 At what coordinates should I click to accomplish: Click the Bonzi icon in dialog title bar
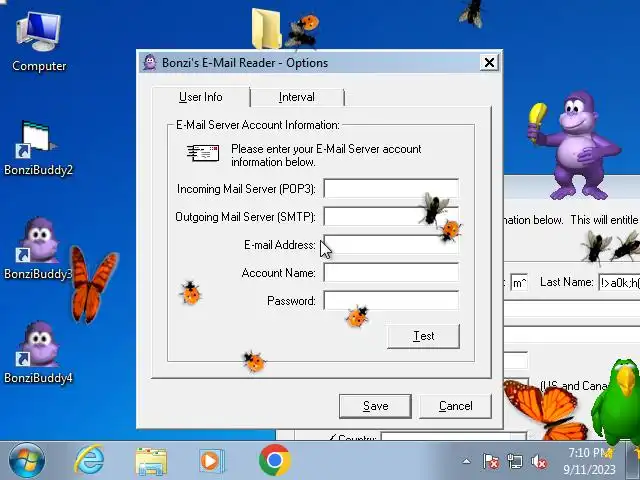[150, 62]
